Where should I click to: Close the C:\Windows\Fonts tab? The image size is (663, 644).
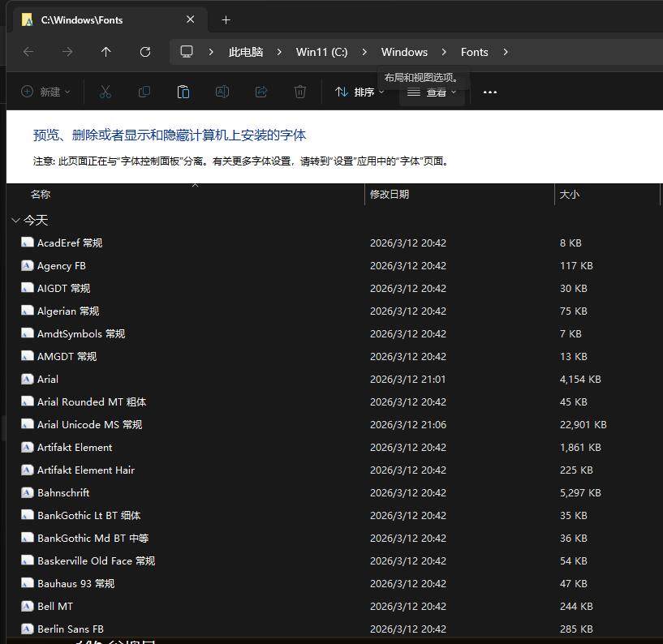(x=190, y=19)
